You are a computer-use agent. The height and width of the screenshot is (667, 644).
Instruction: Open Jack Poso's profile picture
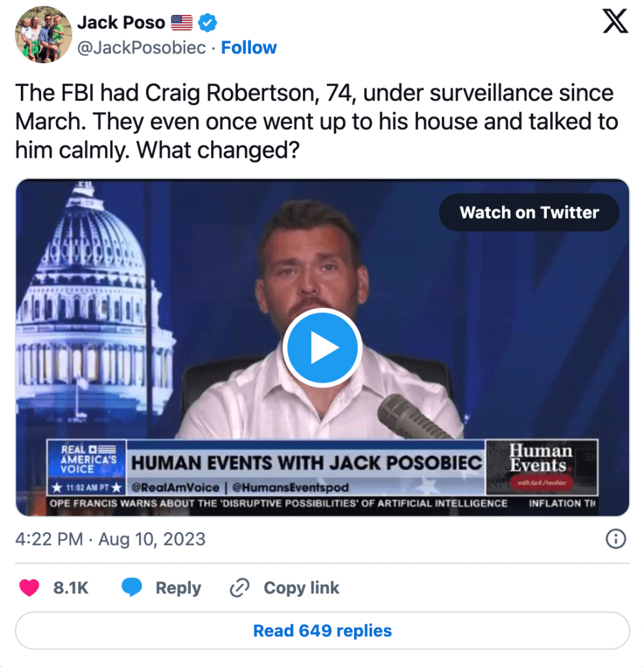[42, 35]
